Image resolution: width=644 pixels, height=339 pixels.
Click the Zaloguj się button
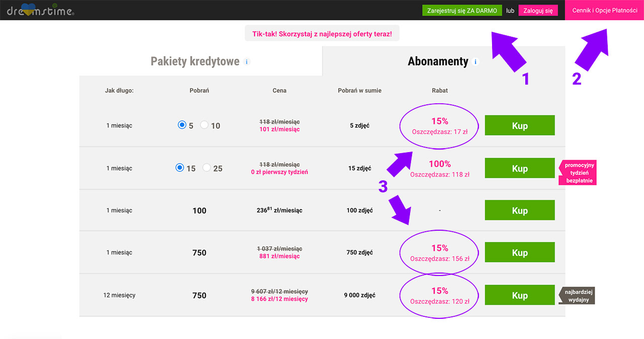(x=538, y=11)
